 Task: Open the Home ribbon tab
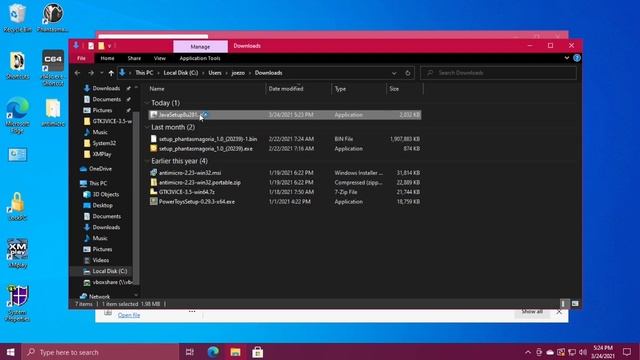point(107,58)
